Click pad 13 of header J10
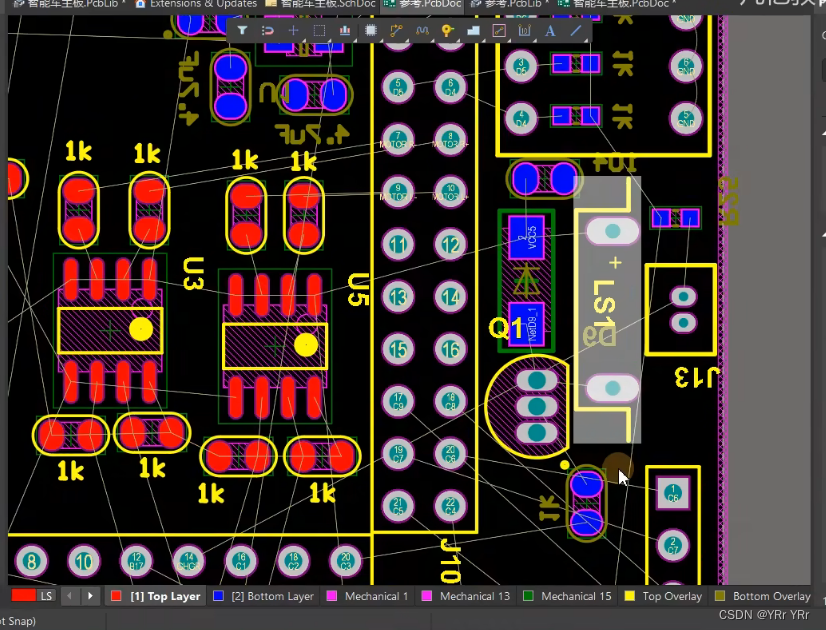The width and height of the screenshot is (826, 630). tap(398, 297)
